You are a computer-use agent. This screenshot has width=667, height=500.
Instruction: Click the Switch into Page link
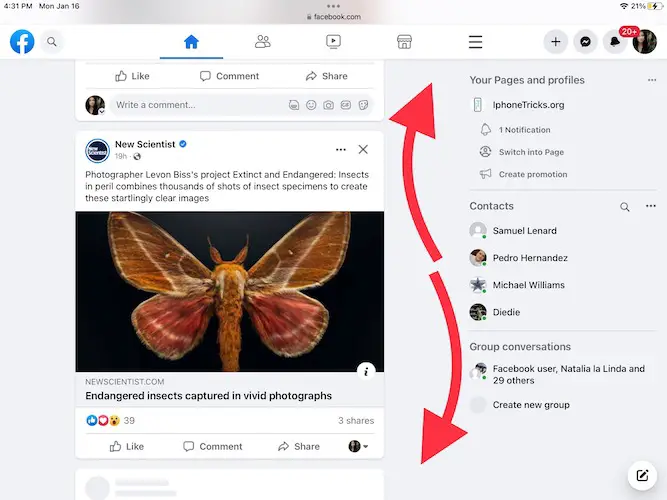[532, 152]
